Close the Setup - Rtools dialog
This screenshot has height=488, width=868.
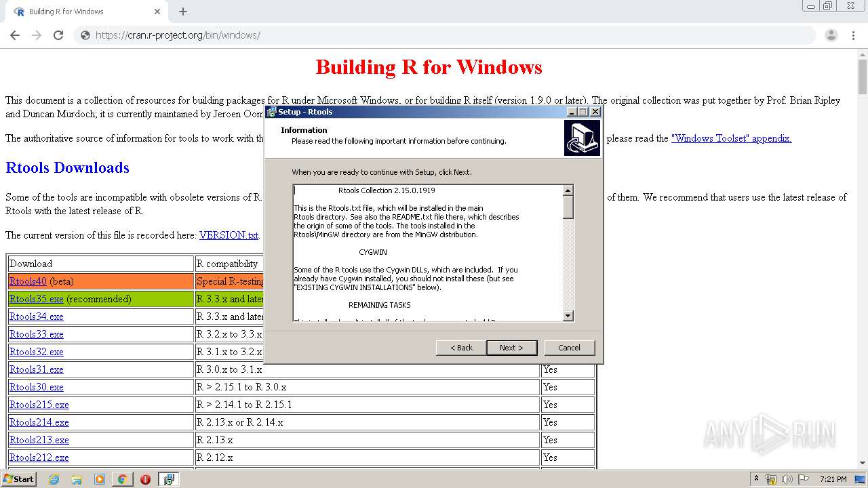pos(595,112)
